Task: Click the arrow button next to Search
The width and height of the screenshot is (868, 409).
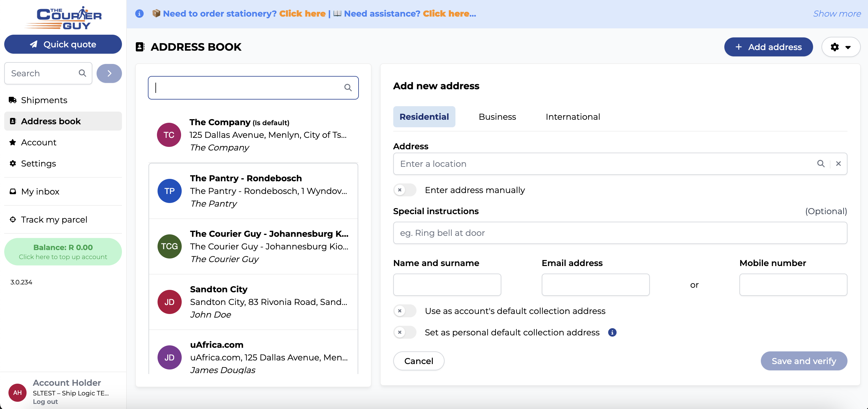Action: pos(109,73)
